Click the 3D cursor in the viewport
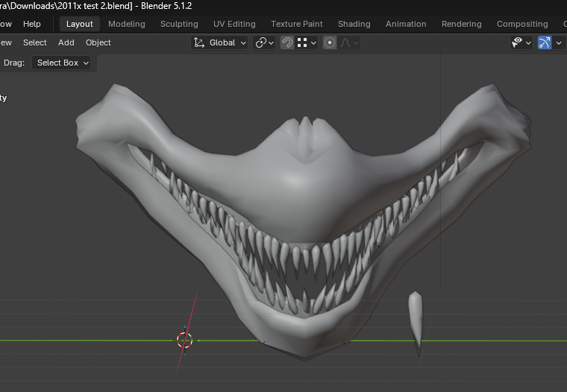Image resolution: width=567 pixels, height=392 pixels. (185, 341)
